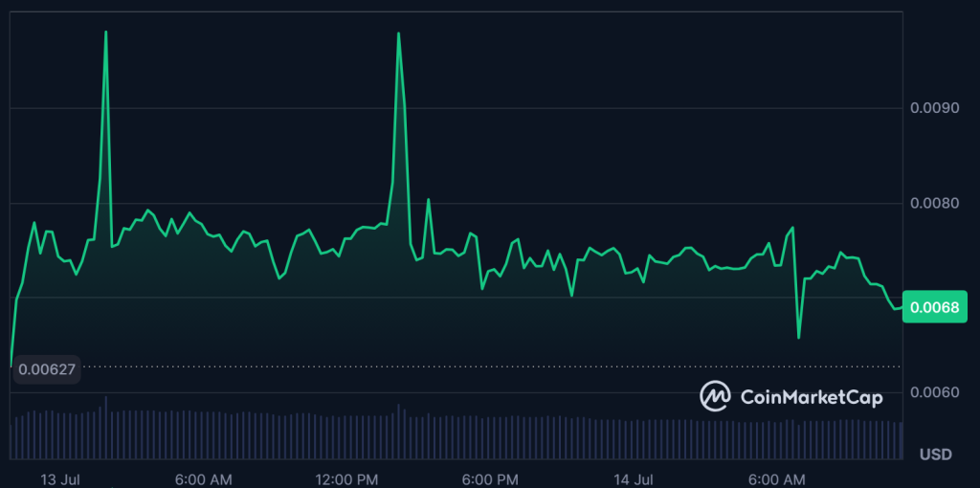Select the 0.0060 y-axis label
The width and height of the screenshot is (980, 488).
click(x=933, y=392)
